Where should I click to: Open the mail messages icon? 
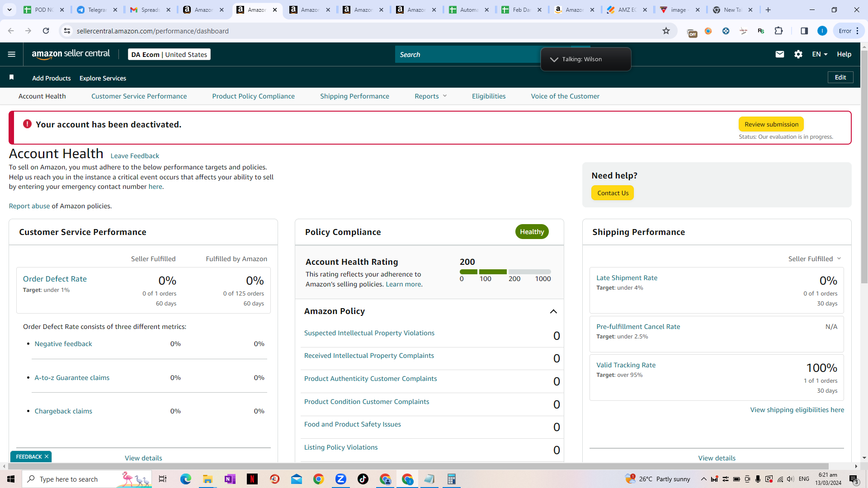point(780,54)
